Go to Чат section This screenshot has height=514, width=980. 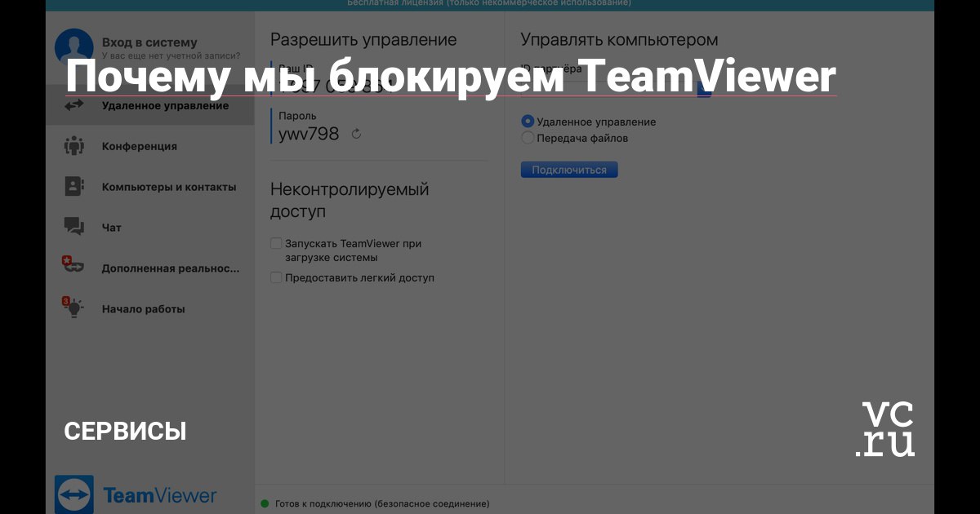click(150, 228)
